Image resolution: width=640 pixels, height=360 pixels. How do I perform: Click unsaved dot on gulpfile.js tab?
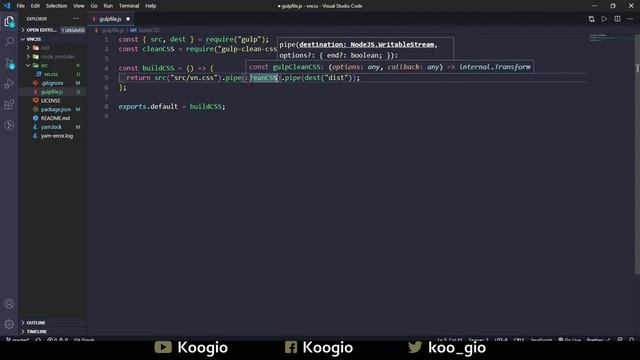pyautogui.click(x=128, y=19)
